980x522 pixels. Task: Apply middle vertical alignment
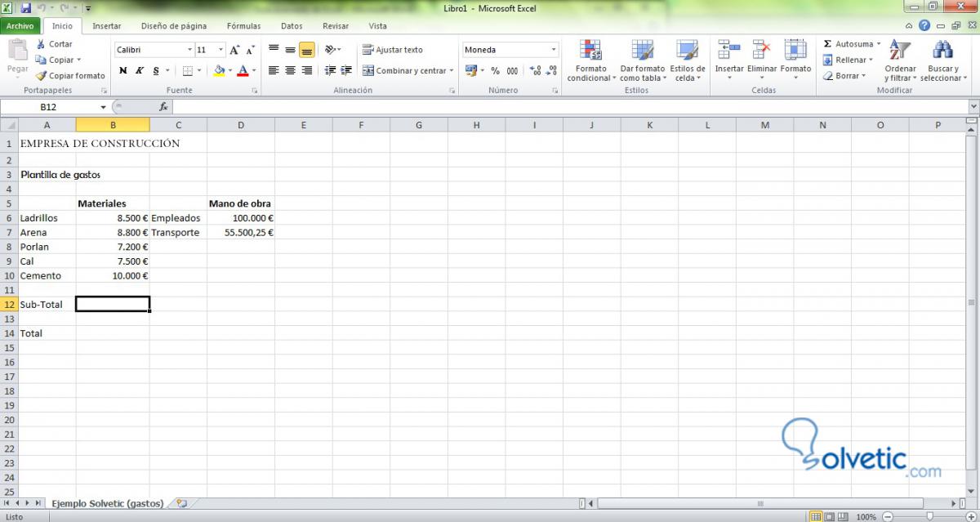tap(290, 50)
